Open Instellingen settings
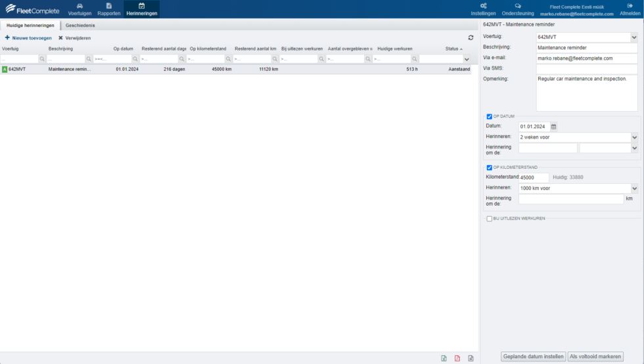Image resolution: width=644 pixels, height=364 pixels. click(x=483, y=9)
